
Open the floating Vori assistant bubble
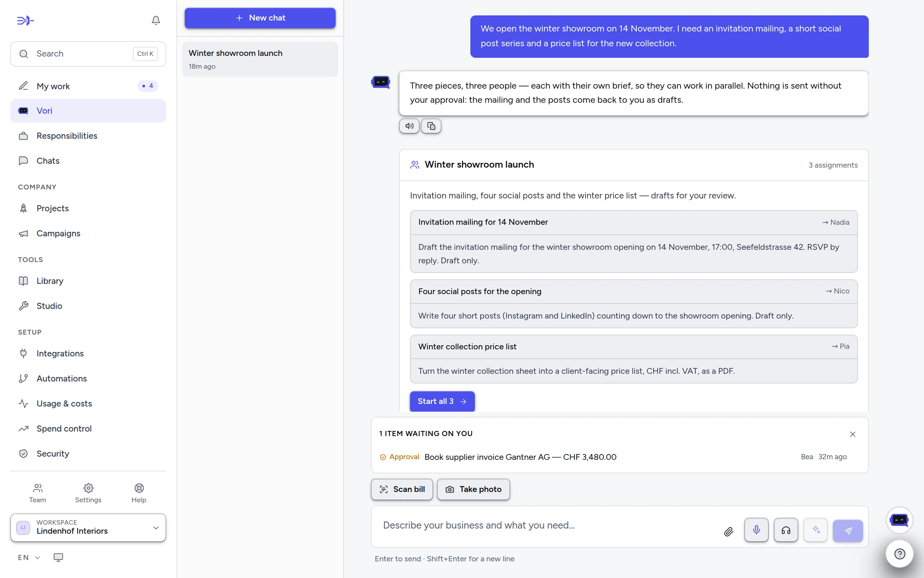899,520
